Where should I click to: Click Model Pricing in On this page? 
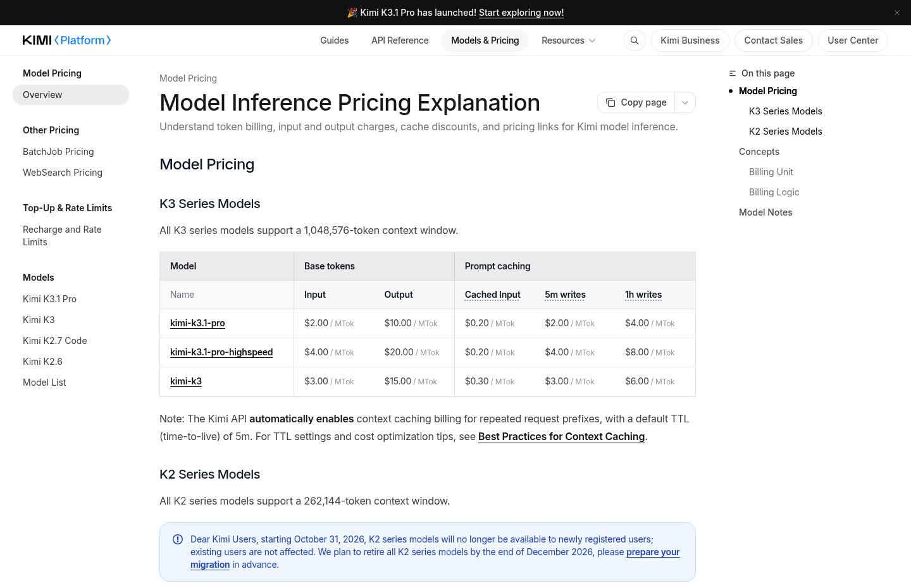[768, 91]
